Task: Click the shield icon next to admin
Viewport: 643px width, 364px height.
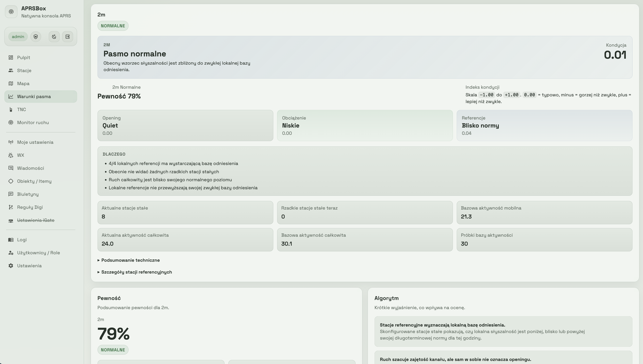Action: click(x=36, y=37)
